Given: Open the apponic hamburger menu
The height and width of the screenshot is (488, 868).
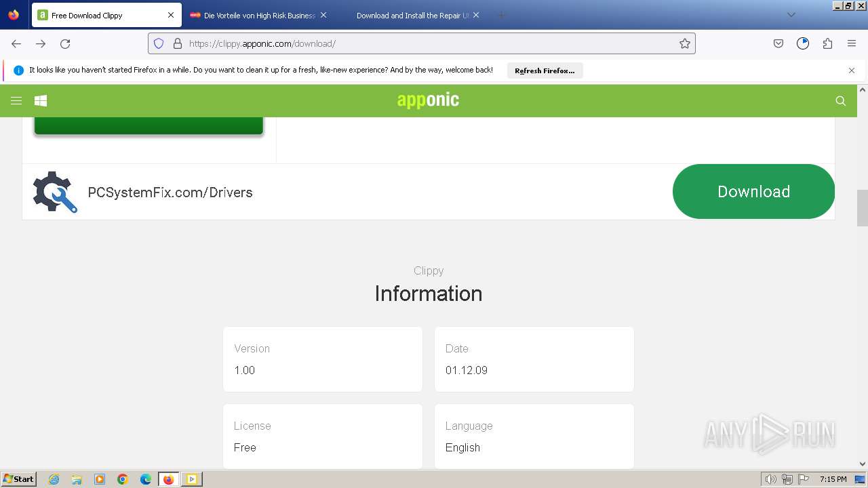Looking at the screenshot, I should pyautogui.click(x=16, y=101).
